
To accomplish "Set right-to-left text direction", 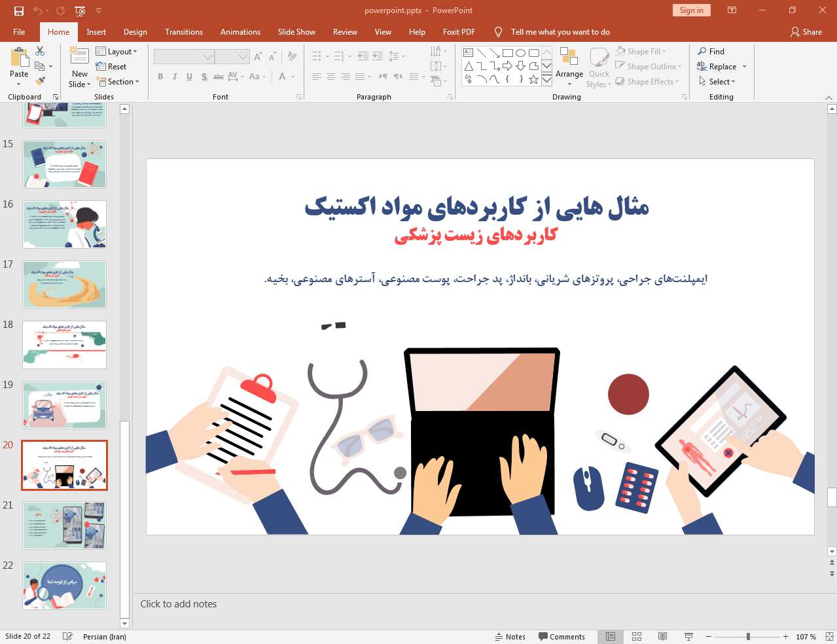I will (398, 77).
